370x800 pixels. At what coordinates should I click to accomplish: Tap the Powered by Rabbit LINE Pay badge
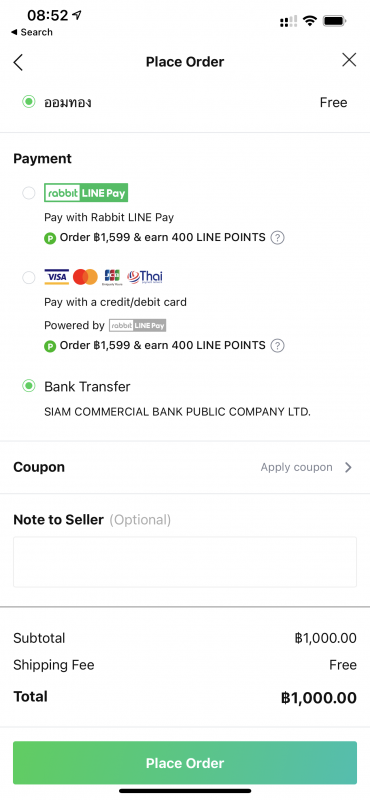click(x=137, y=326)
